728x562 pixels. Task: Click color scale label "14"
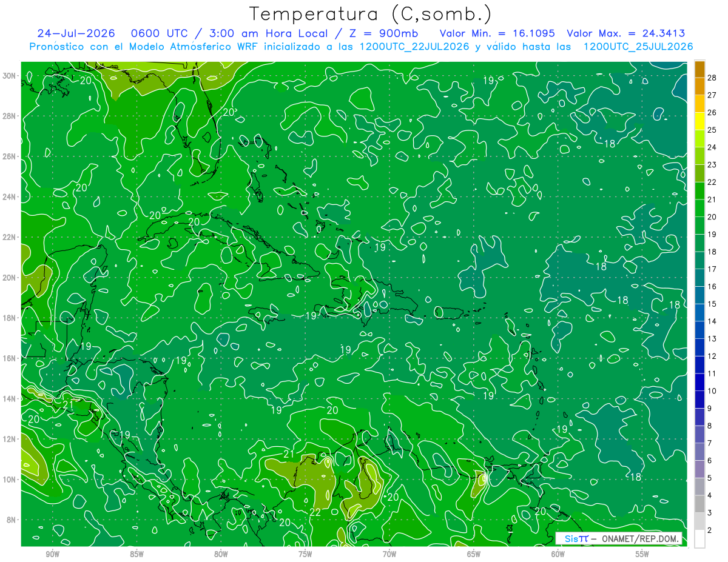(712, 321)
